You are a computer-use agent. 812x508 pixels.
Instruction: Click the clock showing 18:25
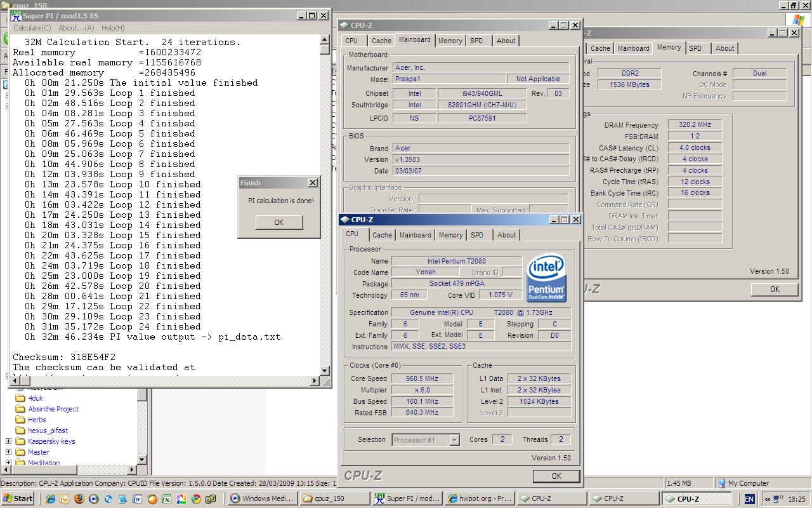(796, 499)
